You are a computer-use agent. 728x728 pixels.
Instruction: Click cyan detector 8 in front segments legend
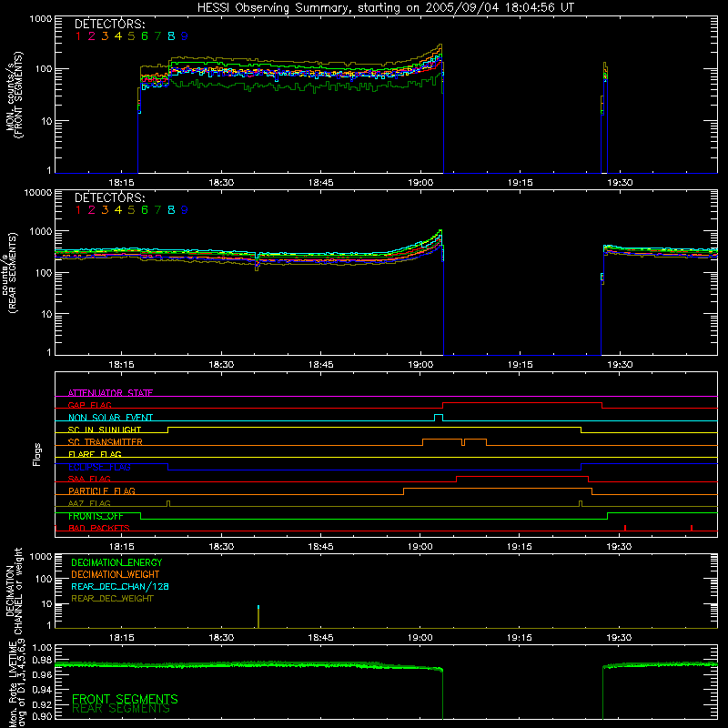(171, 36)
